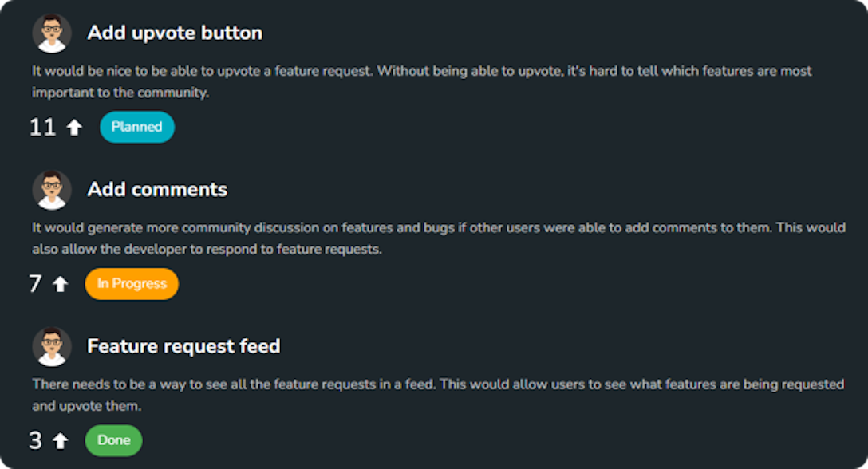
Task: Click avatar beside Add comments title
Action: [x=52, y=190]
